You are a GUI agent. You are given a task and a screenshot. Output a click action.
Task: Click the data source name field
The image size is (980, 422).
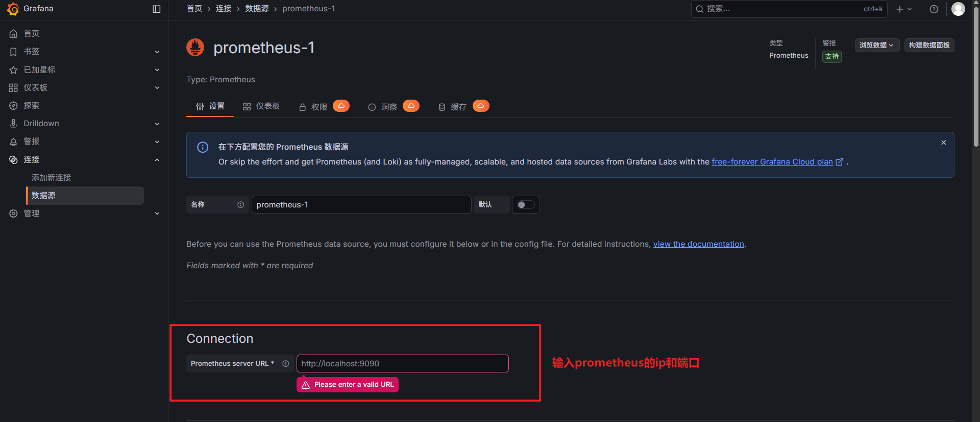pyautogui.click(x=361, y=205)
